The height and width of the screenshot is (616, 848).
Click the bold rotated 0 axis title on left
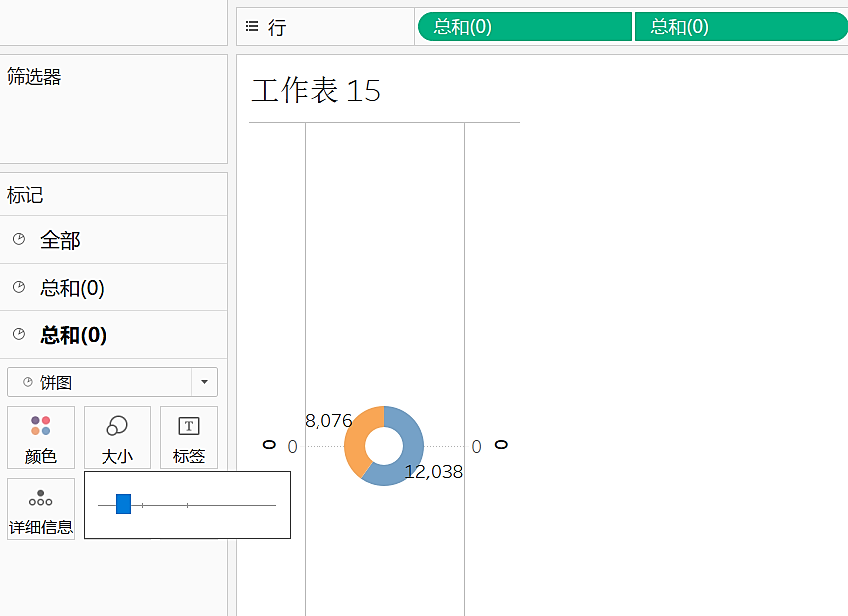pyautogui.click(x=269, y=444)
